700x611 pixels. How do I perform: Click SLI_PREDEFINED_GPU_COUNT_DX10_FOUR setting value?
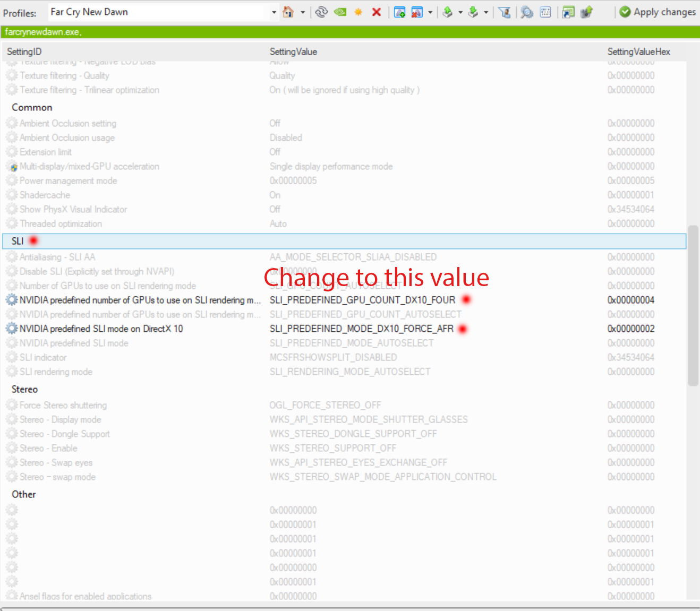click(362, 300)
